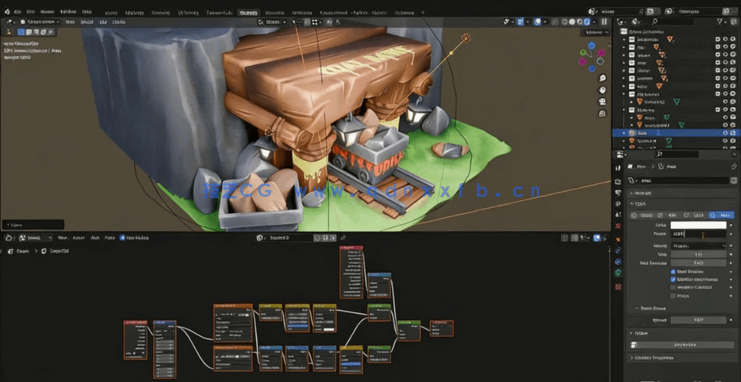Open the Tool tab in Properties editor
Viewport: 741px width, 382px height.
click(618, 168)
